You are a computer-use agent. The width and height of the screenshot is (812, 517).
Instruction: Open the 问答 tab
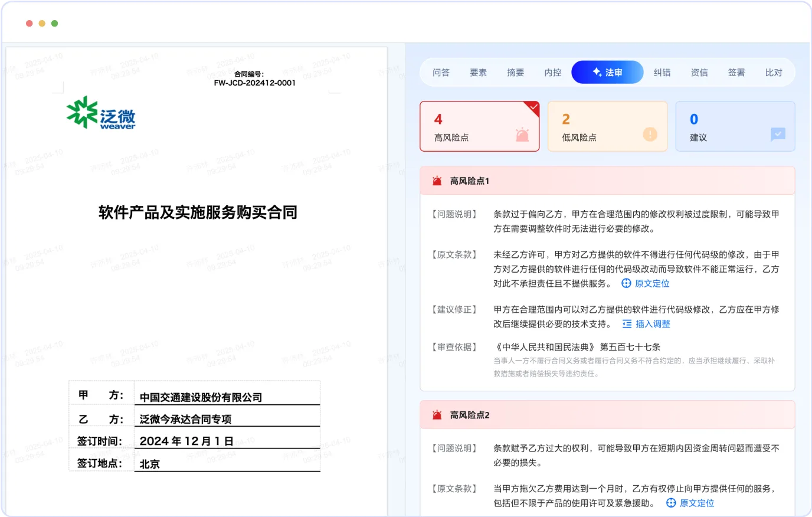[441, 73]
